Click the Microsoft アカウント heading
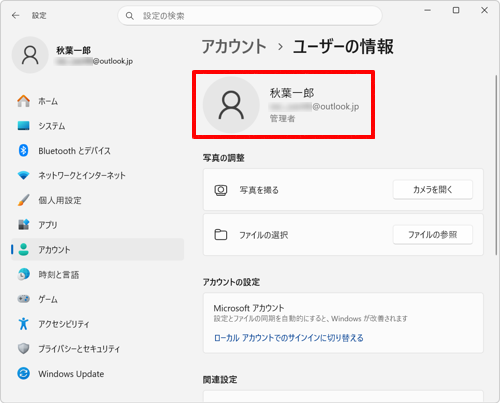Viewport: 500px width, 403px height. click(249, 308)
